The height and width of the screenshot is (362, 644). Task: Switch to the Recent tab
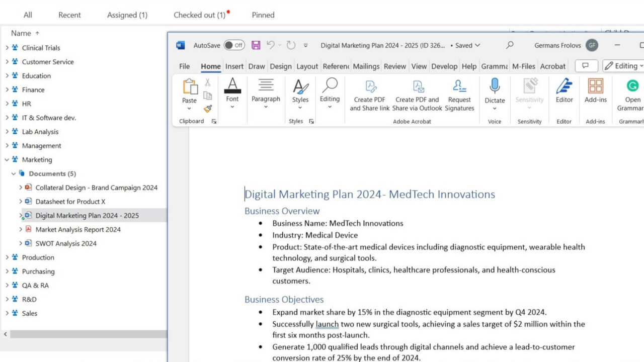click(69, 15)
